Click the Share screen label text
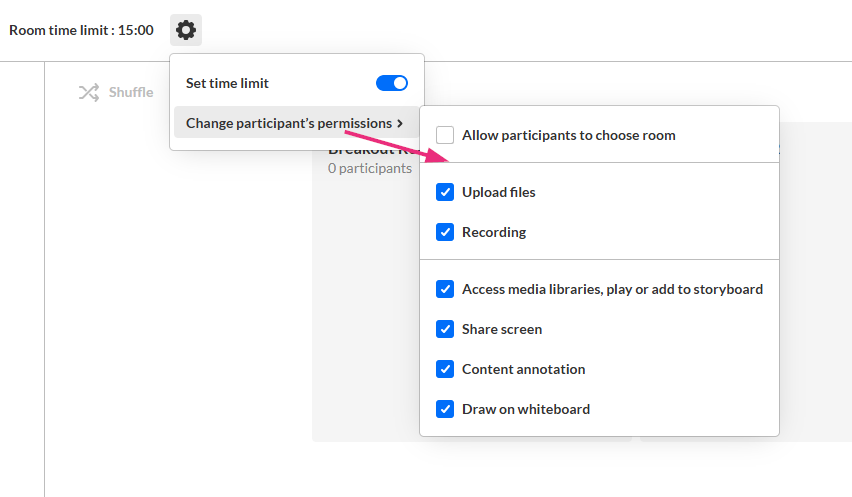Image resolution: width=852 pixels, height=497 pixels. 502,329
